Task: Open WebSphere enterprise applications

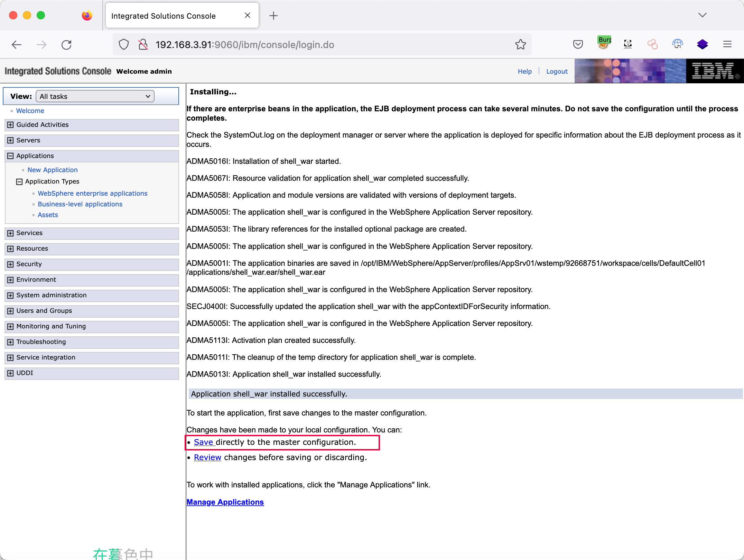Action: click(x=92, y=194)
